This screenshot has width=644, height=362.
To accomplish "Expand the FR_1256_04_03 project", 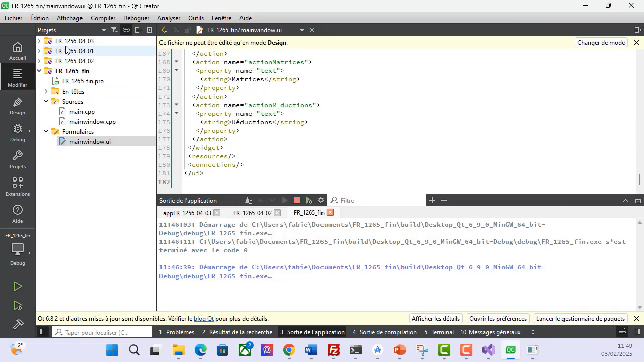I will (x=39, y=41).
